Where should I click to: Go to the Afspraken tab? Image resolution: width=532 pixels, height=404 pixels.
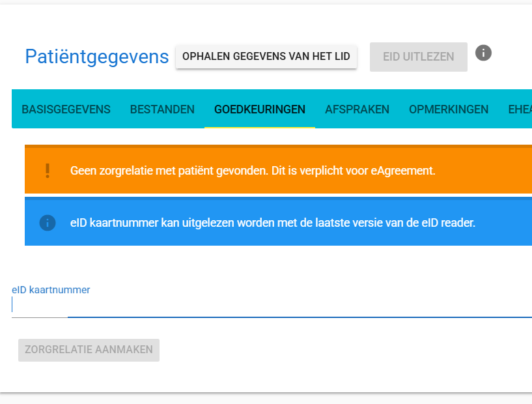point(357,109)
